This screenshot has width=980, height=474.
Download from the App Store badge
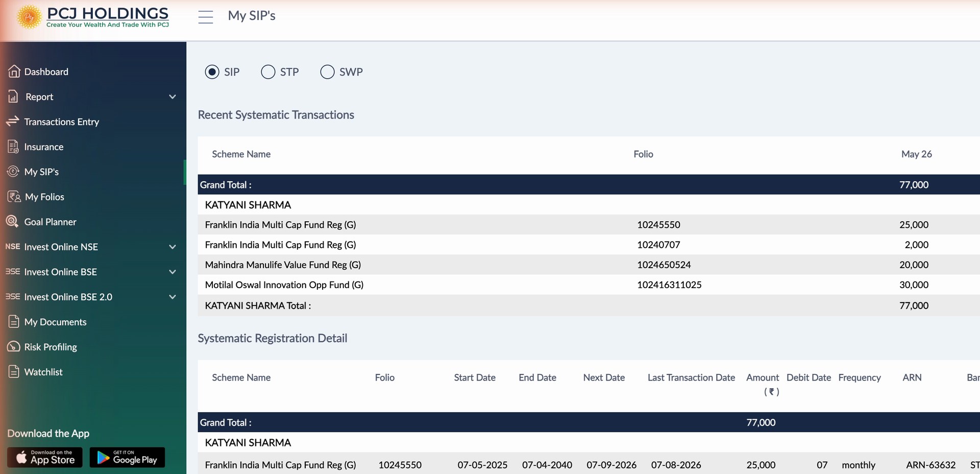45,457
